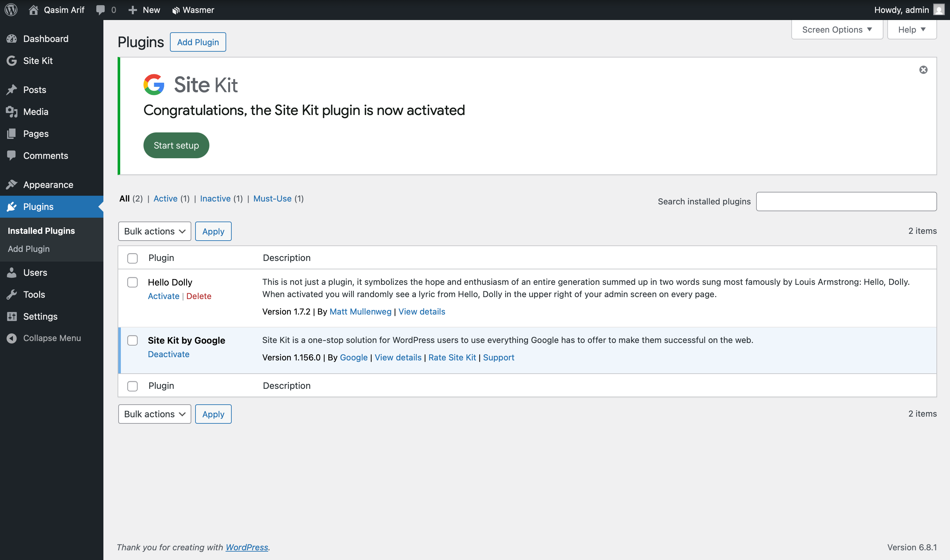Click the Collapse Menu arrow icon
This screenshot has height=560, width=950.
pyautogui.click(x=12, y=338)
